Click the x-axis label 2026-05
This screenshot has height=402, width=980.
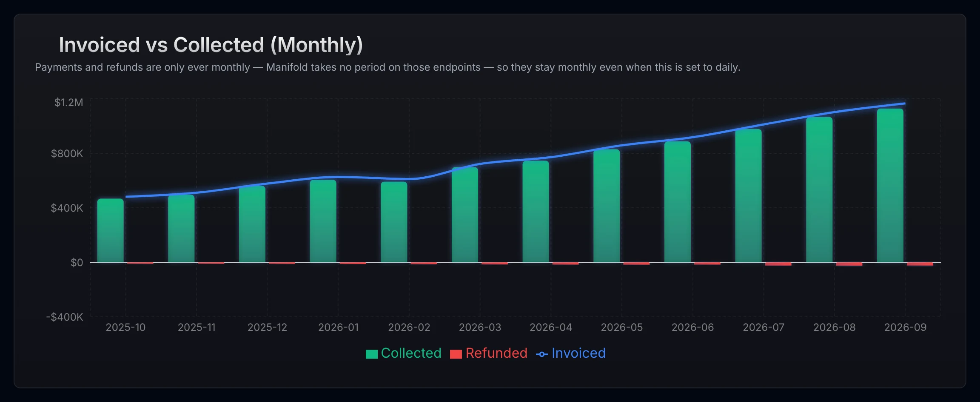pyautogui.click(x=622, y=327)
